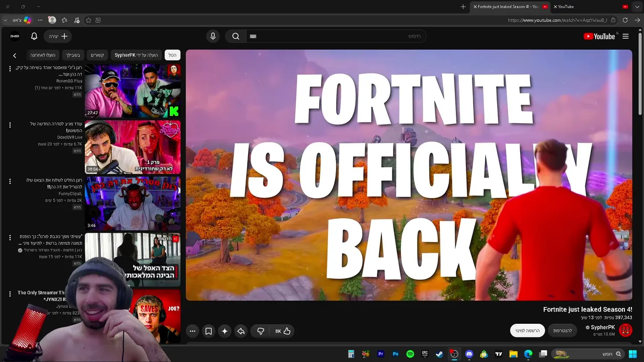Open the sparkle Ask AI button
The width and height of the screenshot is (644, 362).
224,331
